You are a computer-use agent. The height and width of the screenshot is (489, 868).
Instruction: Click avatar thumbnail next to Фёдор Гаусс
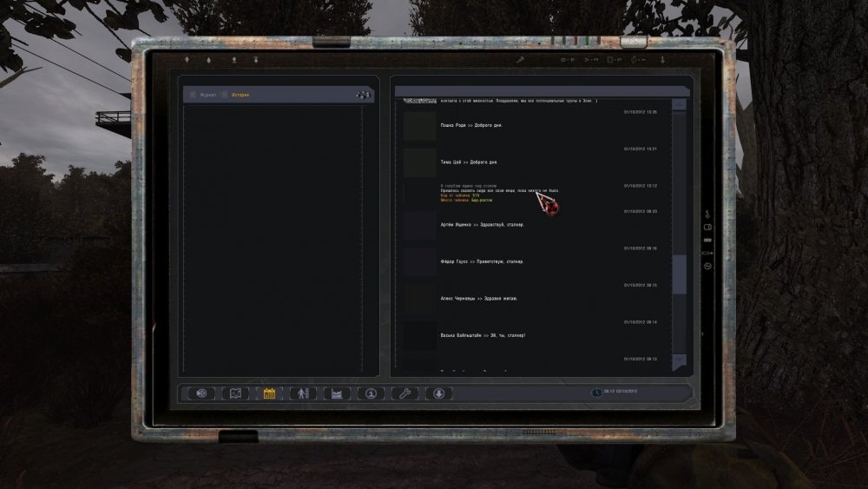pos(419,262)
